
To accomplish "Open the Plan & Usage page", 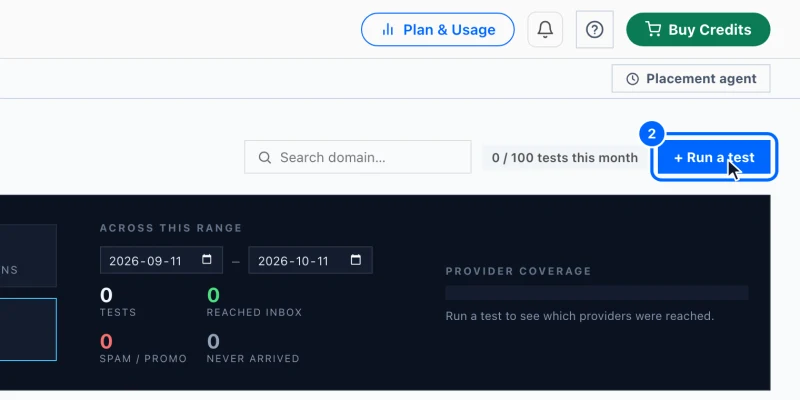I will [438, 30].
